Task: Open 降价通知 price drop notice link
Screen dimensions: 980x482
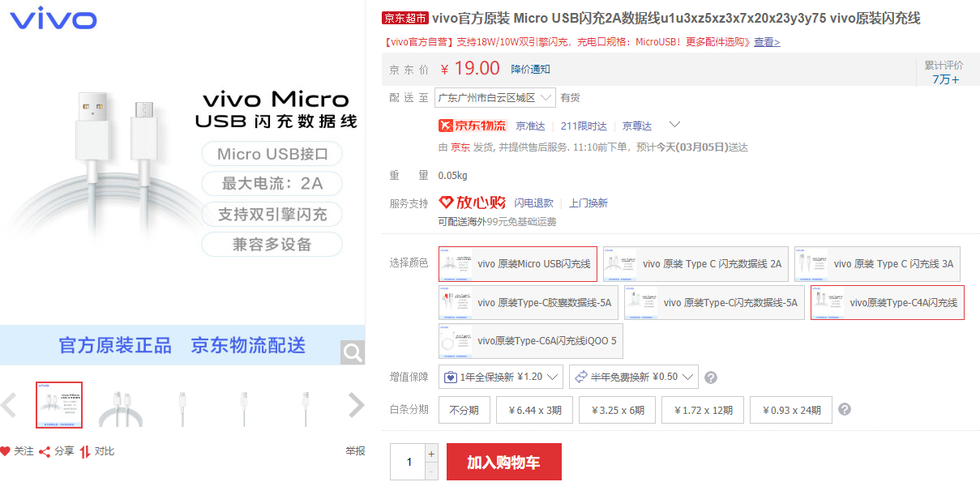Action: point(530,70)
